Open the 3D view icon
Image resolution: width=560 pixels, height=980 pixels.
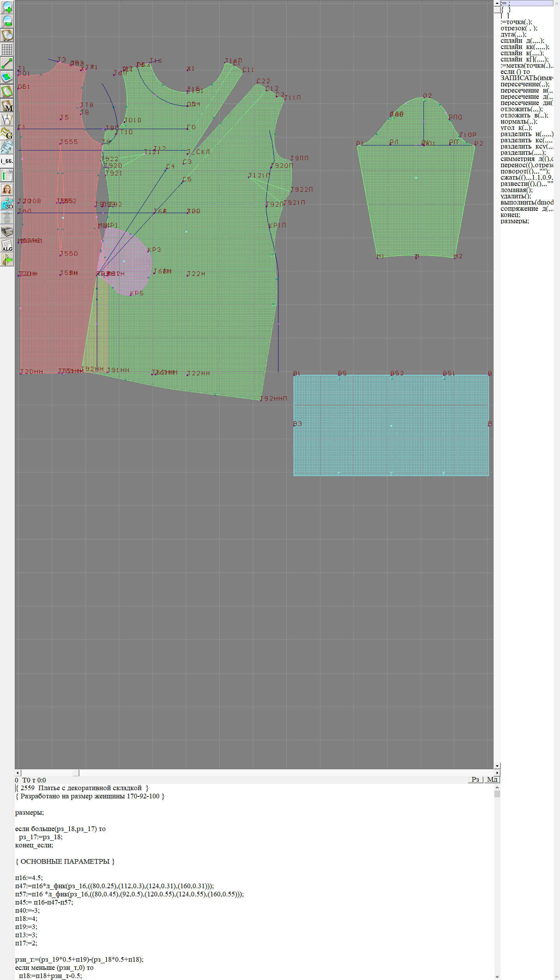[7, 203]
